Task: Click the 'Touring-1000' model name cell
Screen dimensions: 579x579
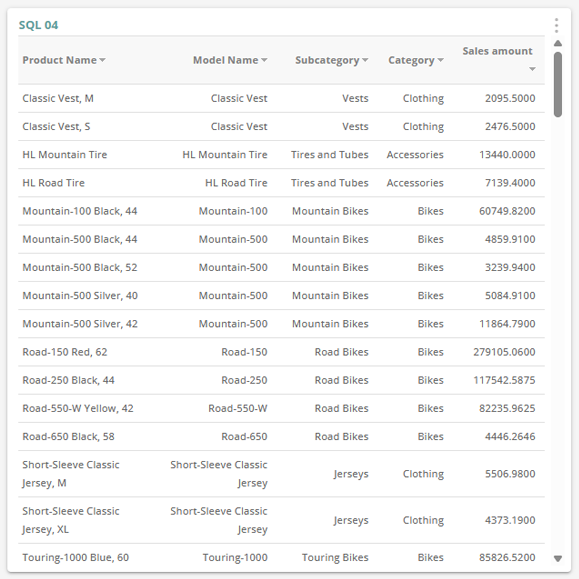Action: [x=235, y=558]
